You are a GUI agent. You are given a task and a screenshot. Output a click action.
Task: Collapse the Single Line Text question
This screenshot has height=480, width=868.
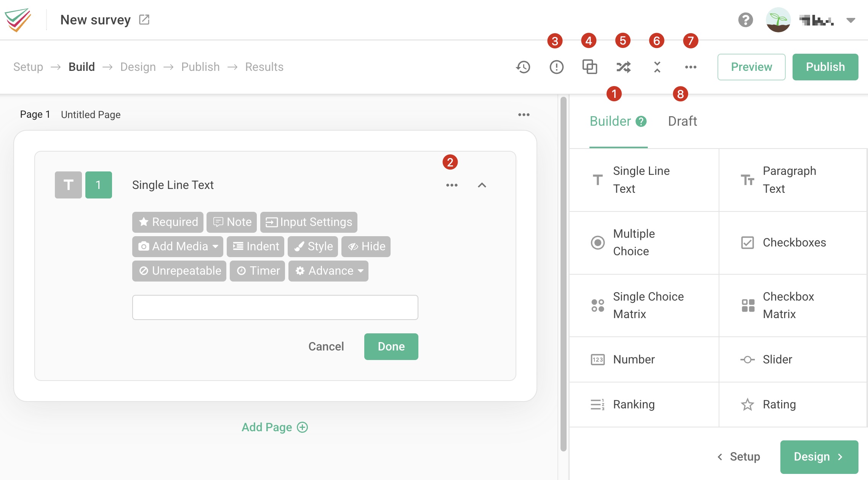click(482, 185)
